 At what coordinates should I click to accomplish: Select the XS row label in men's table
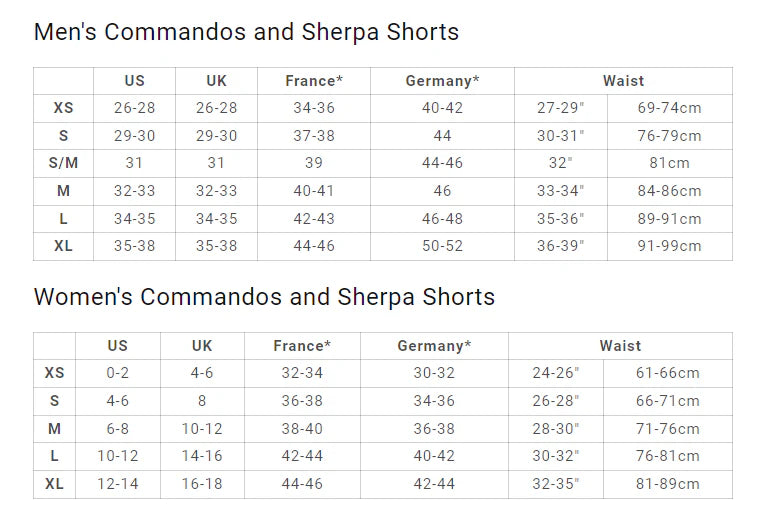click(63, 108)
